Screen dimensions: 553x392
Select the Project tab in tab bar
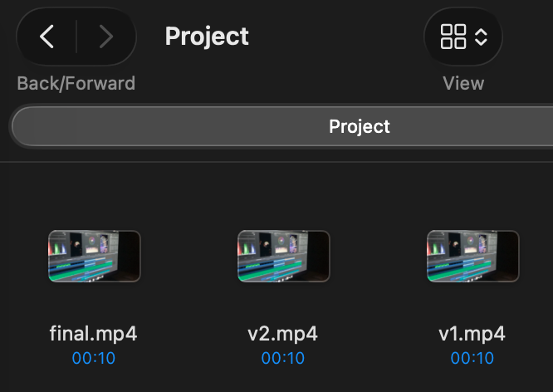[x=359, y=127]
